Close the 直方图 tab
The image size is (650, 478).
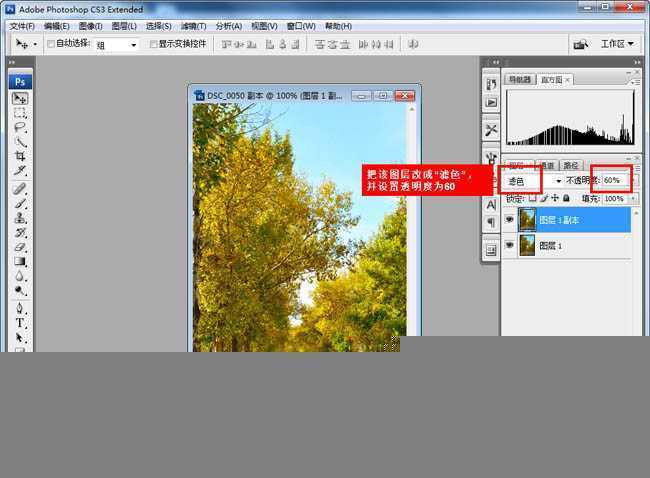568,80
